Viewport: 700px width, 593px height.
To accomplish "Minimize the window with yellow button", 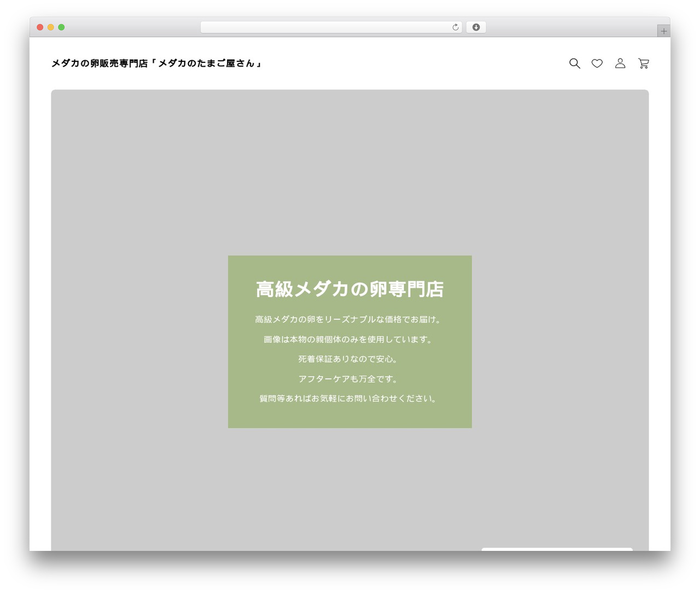I will [51, 27].
